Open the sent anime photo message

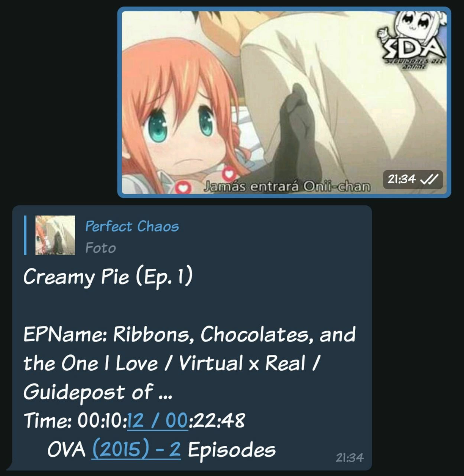tap(284, 102)
